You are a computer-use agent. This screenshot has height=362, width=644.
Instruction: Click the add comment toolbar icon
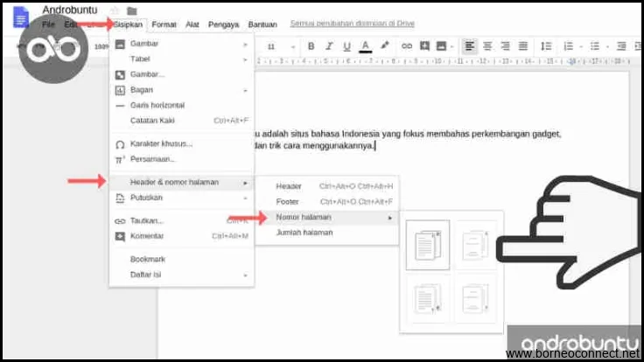click(424, 46)
